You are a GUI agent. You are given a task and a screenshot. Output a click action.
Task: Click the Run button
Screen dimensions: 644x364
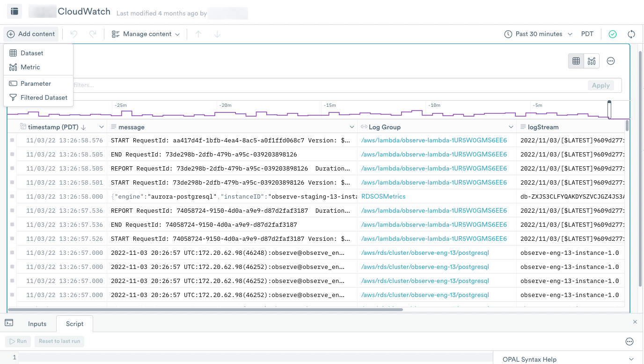[18, 341]
